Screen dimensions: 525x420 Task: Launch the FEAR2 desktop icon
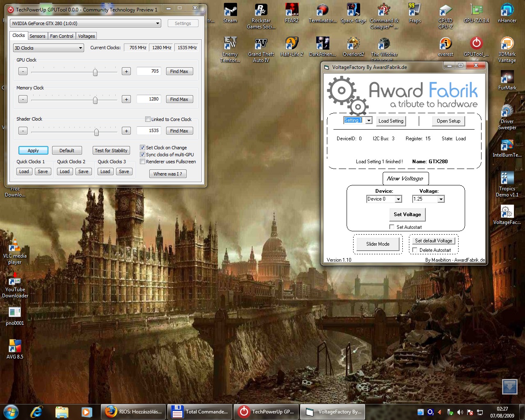click(x=292, y=13)
